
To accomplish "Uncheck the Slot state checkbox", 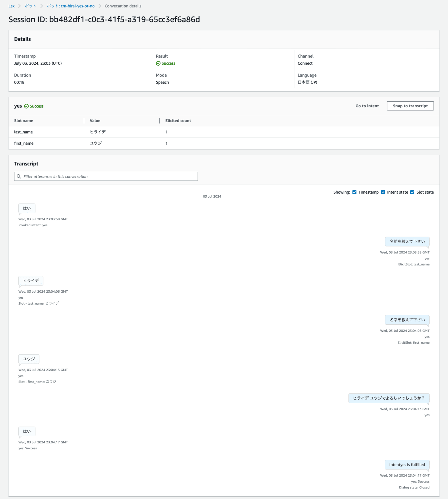I will (412, 192).
